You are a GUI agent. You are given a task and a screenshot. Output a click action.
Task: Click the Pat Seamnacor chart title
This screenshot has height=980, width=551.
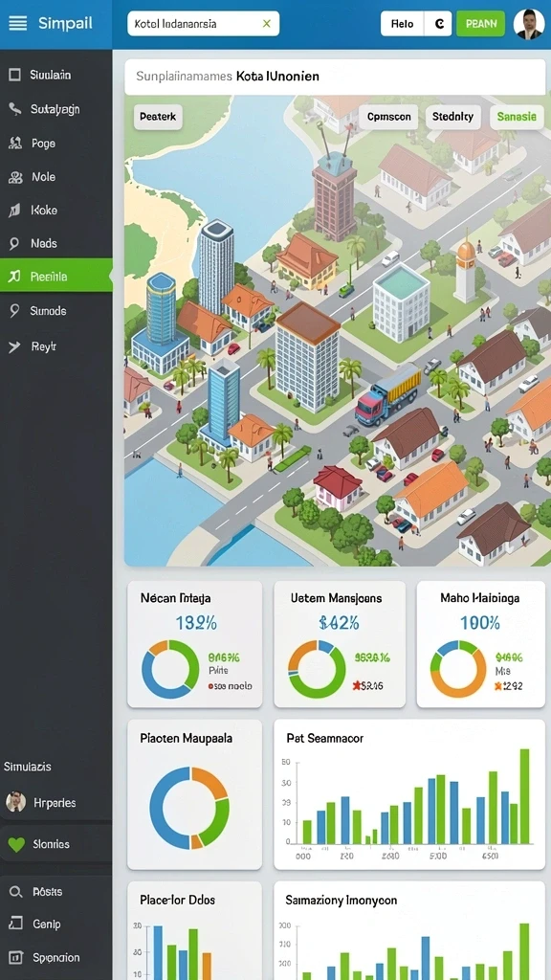tap(325, 738)
